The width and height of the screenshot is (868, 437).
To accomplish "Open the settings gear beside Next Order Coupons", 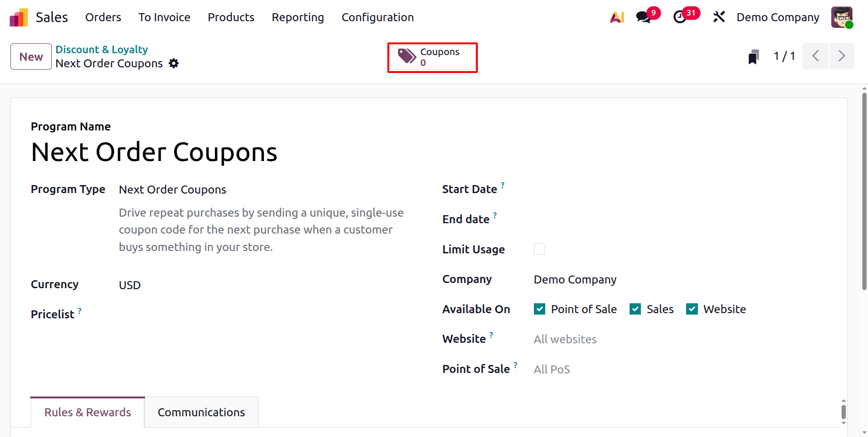I will (x=173, y=63).
